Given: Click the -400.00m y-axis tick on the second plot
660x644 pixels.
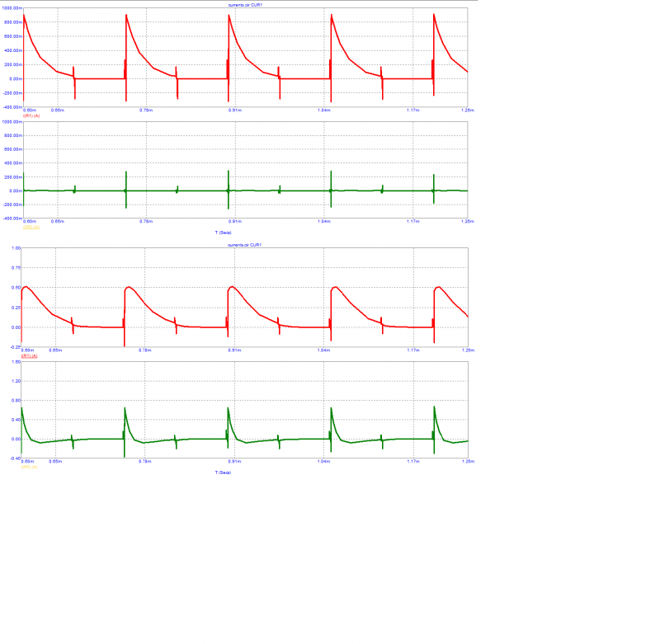Looking at the screenshot, I should click(x=11, y=219).
